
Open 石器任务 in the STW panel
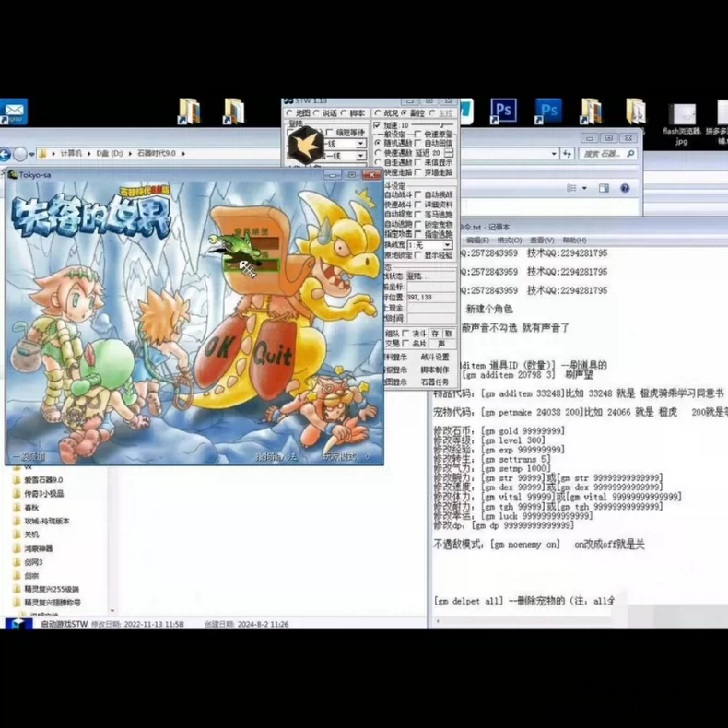click(x=435, y=382)
